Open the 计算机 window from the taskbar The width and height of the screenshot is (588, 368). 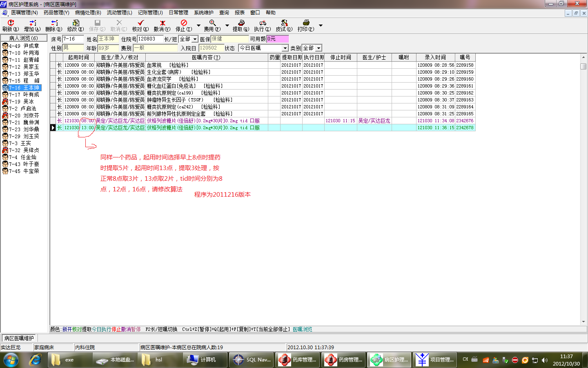[205, 360]
